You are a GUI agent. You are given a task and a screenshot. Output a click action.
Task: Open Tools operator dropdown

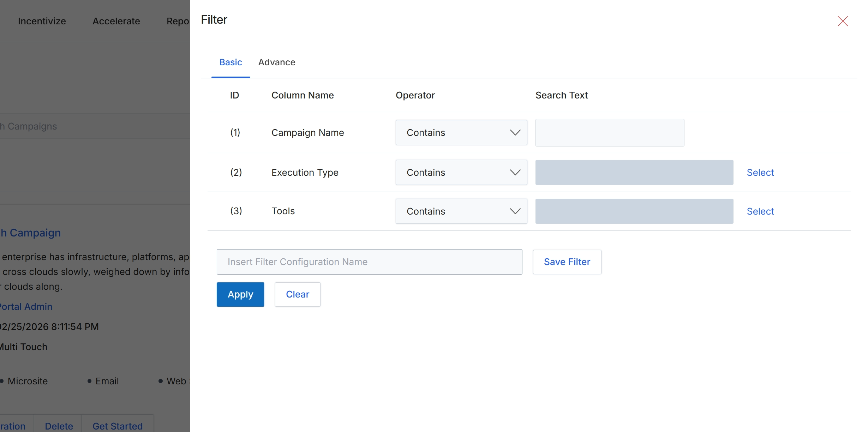pos(461,211)
